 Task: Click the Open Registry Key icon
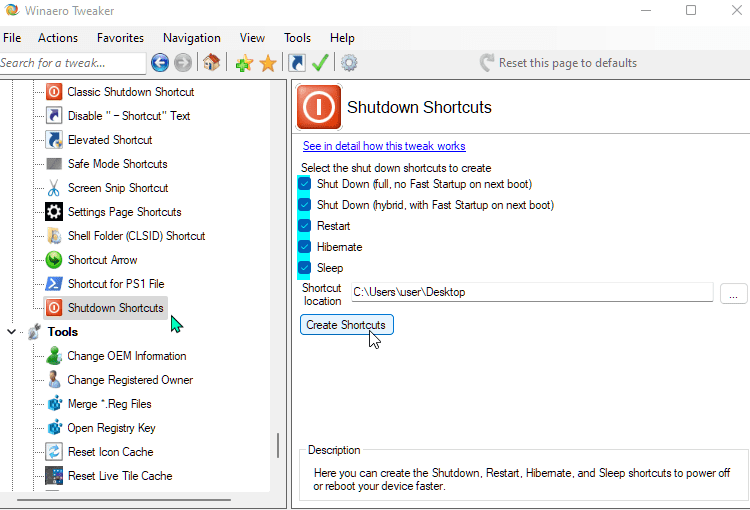coord(55,427)
